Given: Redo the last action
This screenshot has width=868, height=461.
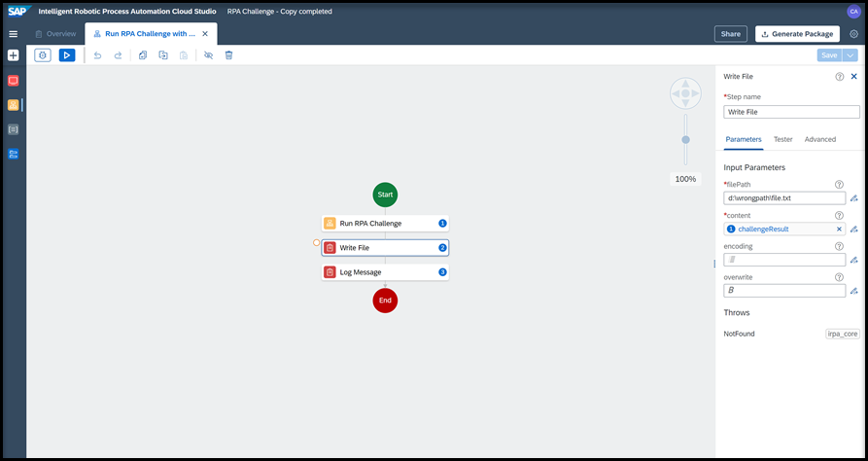Looking at the screenshot, I should tap(118, 55).
